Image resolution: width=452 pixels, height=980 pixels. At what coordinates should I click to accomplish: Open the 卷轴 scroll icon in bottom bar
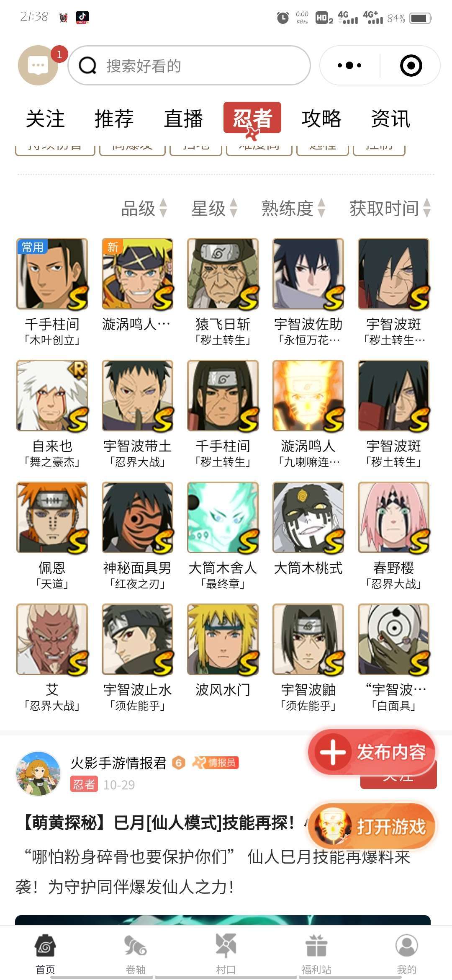tap(136, 947)
